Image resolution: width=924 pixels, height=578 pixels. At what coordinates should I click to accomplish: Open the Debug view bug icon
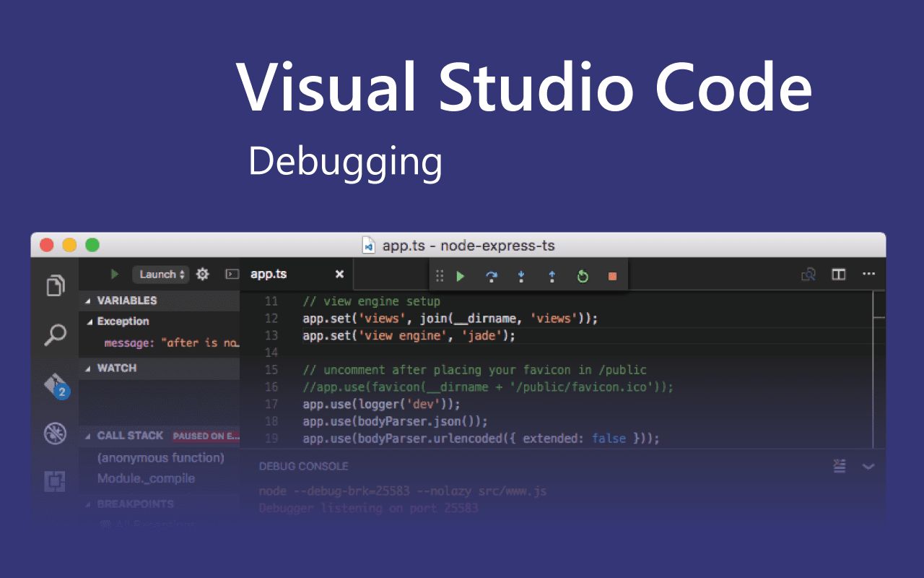pyautogui.click(x=55, y=433)
